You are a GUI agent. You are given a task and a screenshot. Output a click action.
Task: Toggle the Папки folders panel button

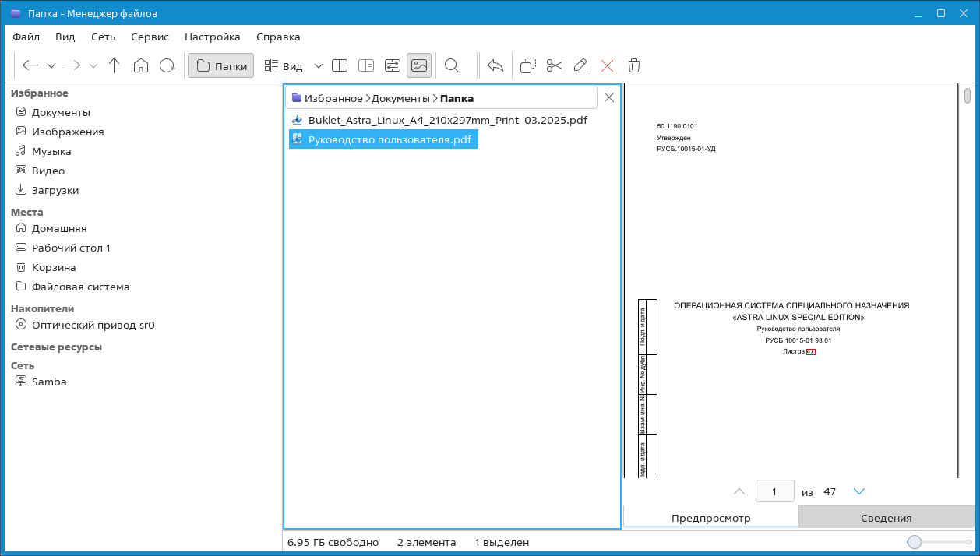tap(221, 66)
